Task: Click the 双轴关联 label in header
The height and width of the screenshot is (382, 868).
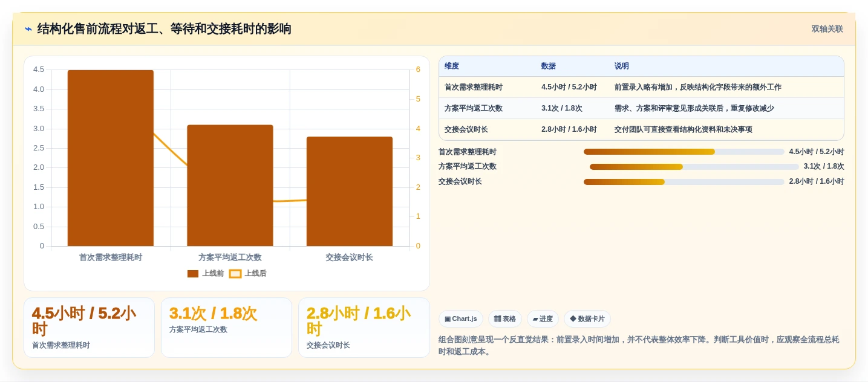Action: [827, 29]
